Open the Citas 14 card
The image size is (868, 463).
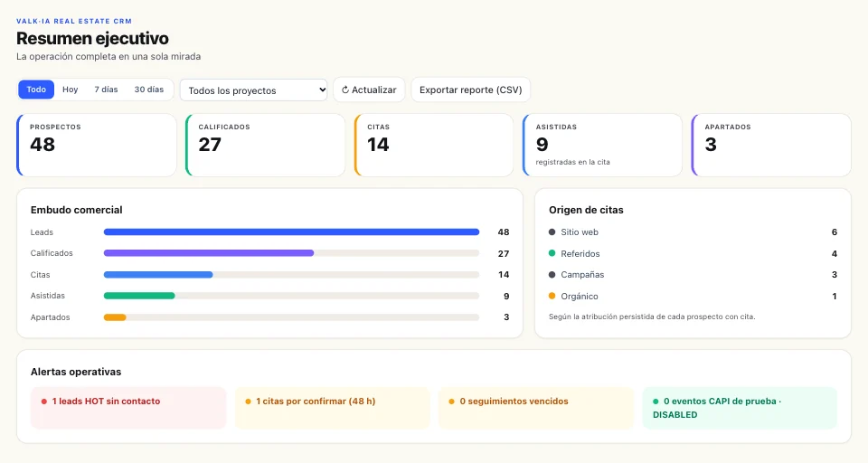coord(434,145)
